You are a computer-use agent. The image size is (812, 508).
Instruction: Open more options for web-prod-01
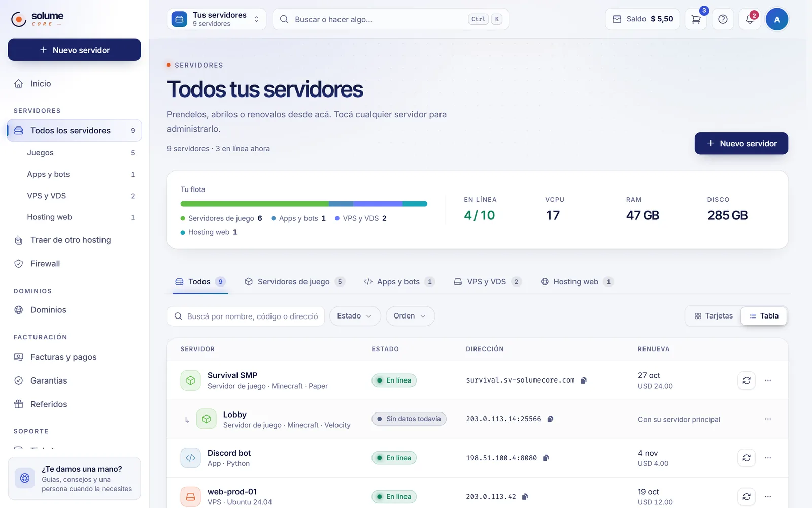[x=768, y=497]
